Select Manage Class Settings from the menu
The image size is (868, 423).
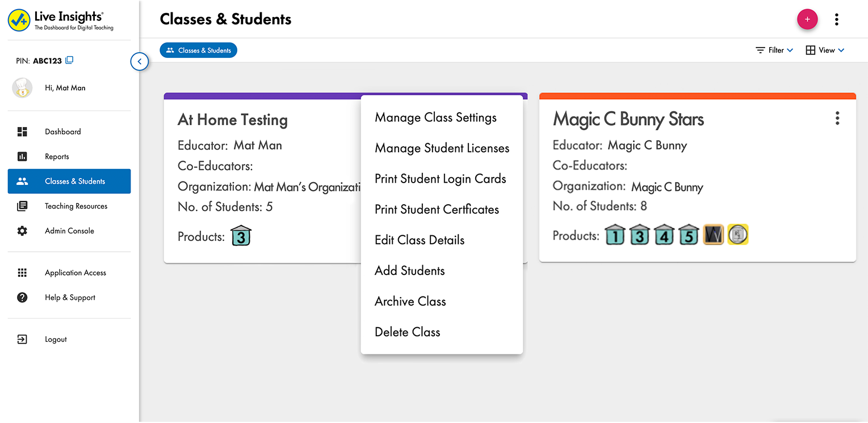coord(435,117)
